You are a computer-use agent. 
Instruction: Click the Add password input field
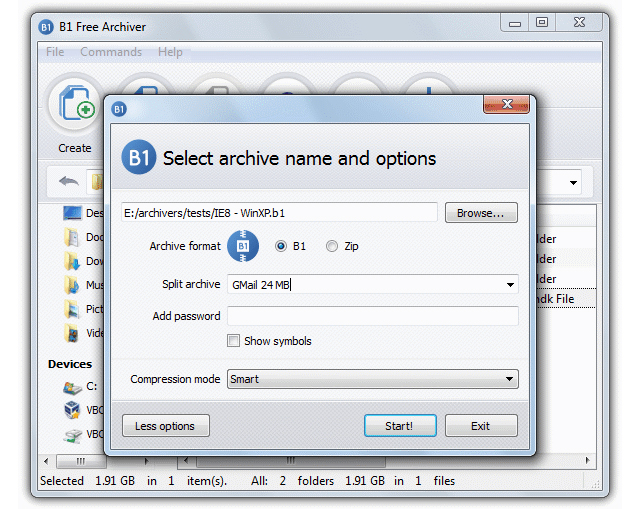(373, 316)
